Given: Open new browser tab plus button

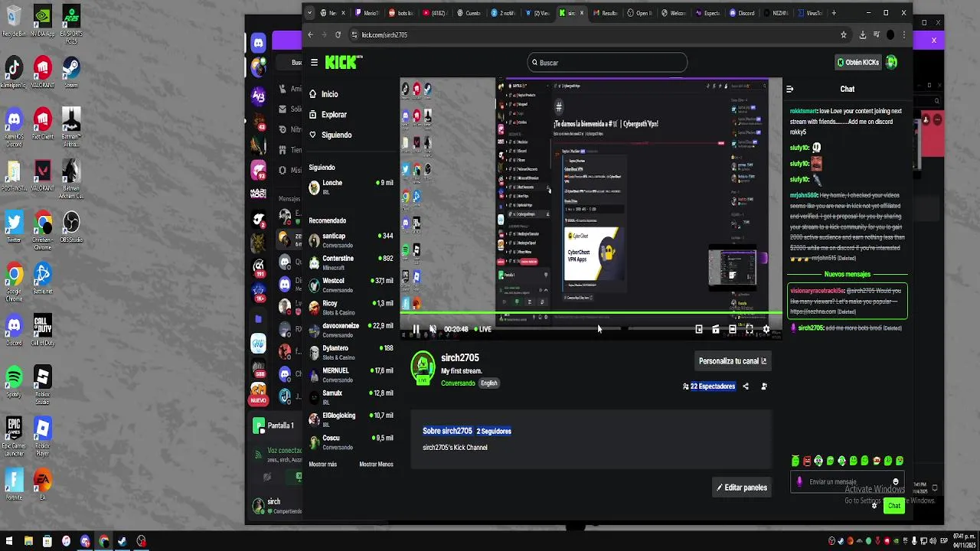Looking at the screenshot, I should pyautogui.click(x=834, y=13).
